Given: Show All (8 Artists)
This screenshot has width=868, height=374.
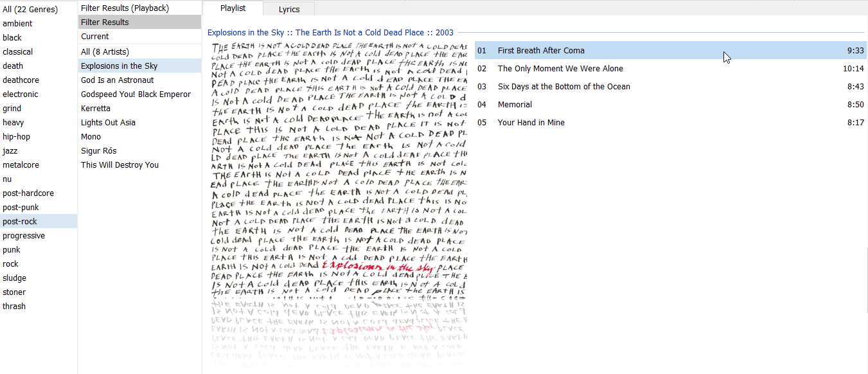Looking at the screenshot, I should pos(105,52).
